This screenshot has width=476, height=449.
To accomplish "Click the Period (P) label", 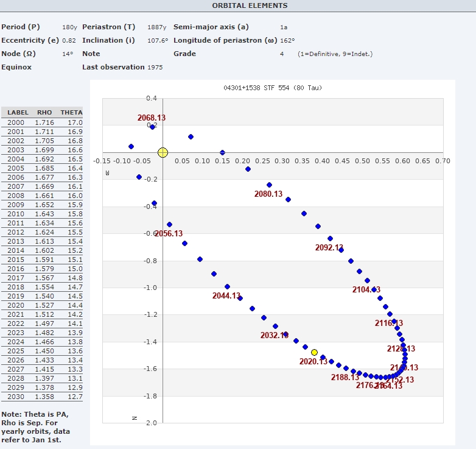I will coord(21,27).
